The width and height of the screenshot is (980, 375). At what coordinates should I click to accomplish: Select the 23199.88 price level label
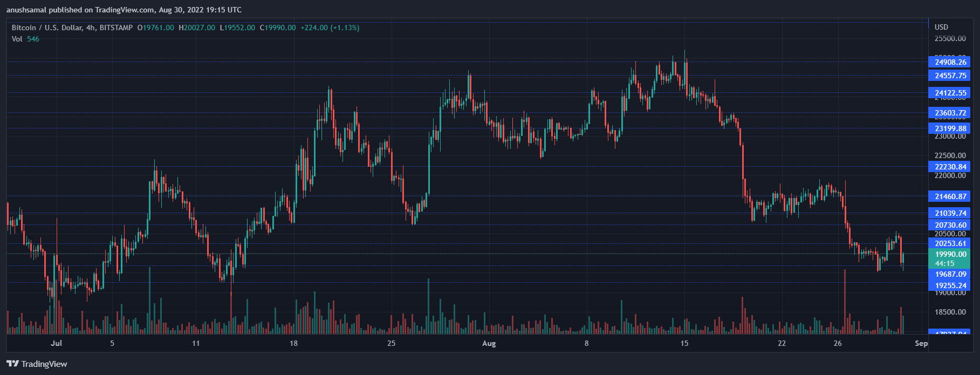[950, 128]
